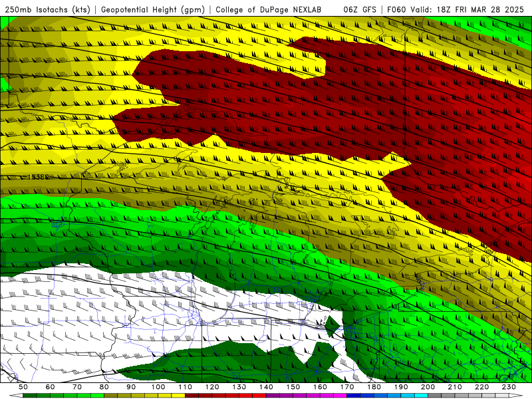
Task: Click the "Geopotential Height (gpm)" header label
Action: click(153, 9)
